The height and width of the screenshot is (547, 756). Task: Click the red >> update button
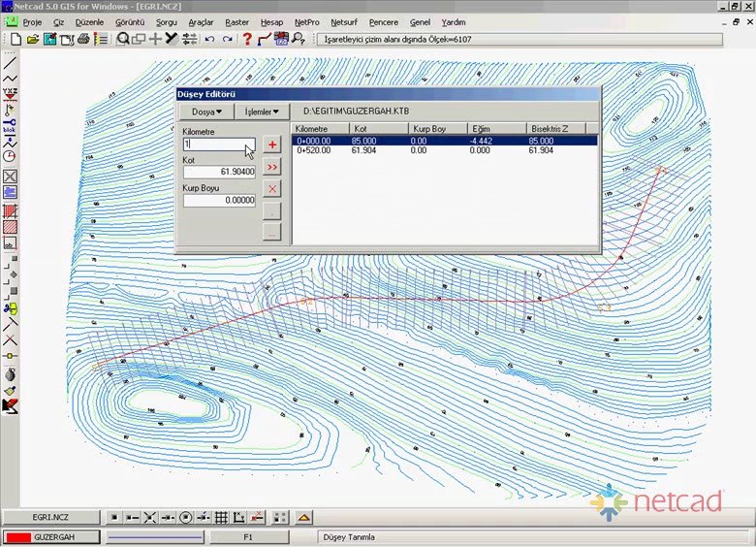272,167
